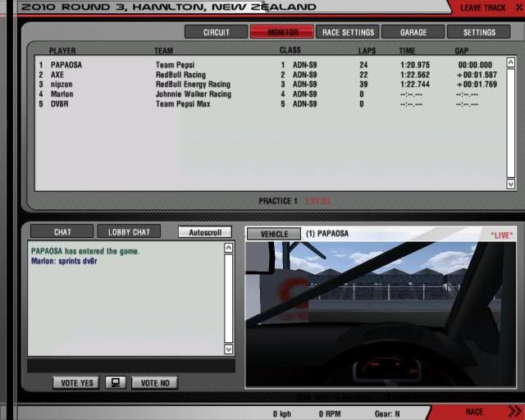This screenshot has width=525, height=420.
Task: Click the chat message input field
Action: (131, 365)
